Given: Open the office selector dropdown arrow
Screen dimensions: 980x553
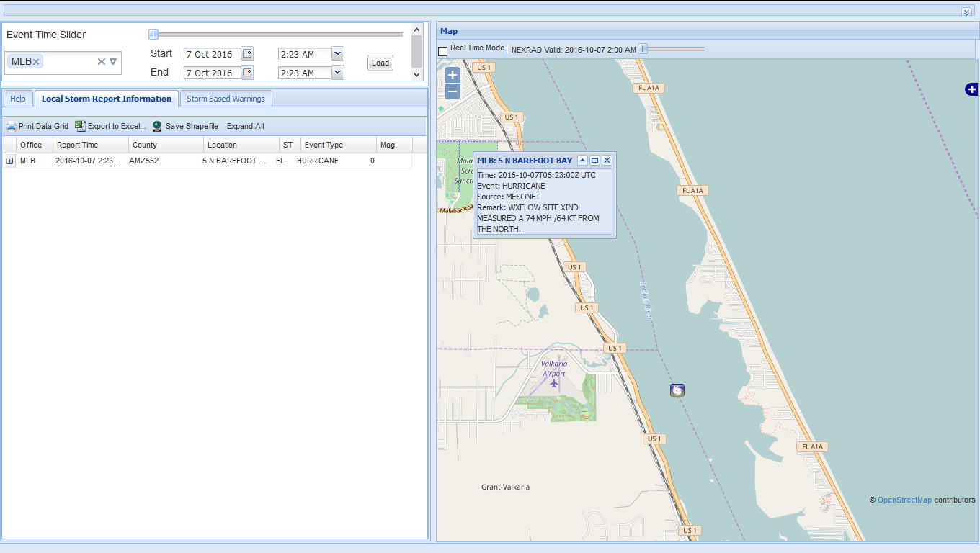Looking at the screenshot, I should [x=113, y=62].
